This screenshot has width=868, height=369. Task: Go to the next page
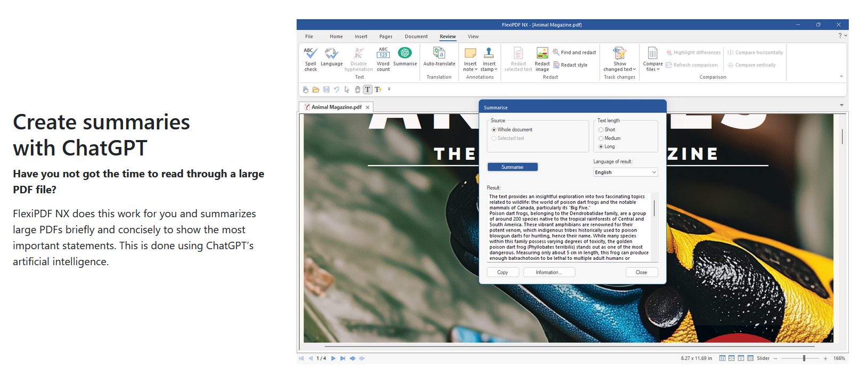[333, 358]
